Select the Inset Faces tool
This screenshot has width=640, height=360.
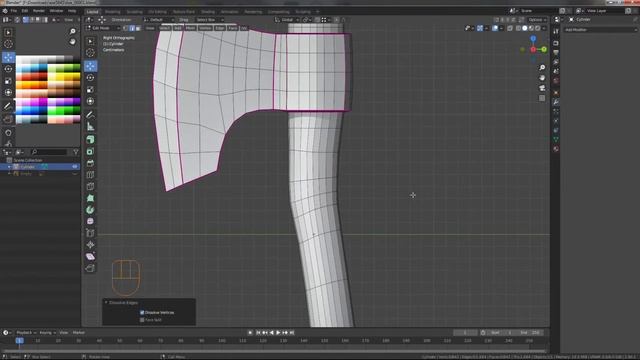coord(90,151)
